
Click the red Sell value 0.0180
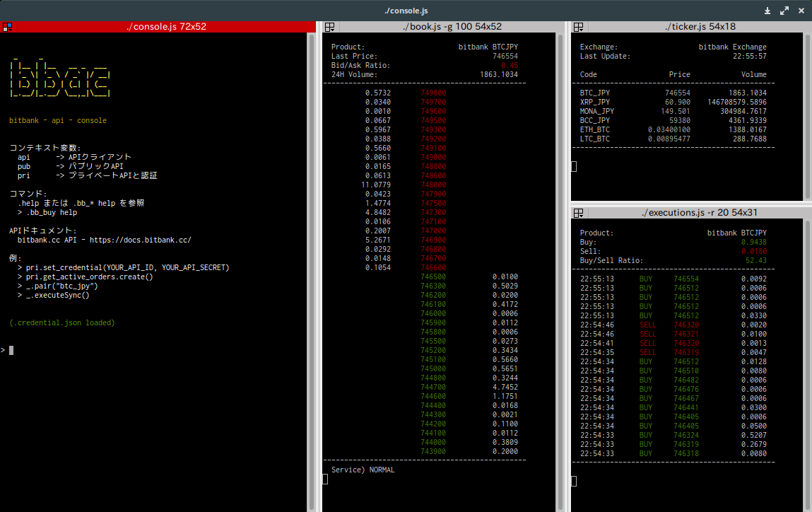pos(754,251)
